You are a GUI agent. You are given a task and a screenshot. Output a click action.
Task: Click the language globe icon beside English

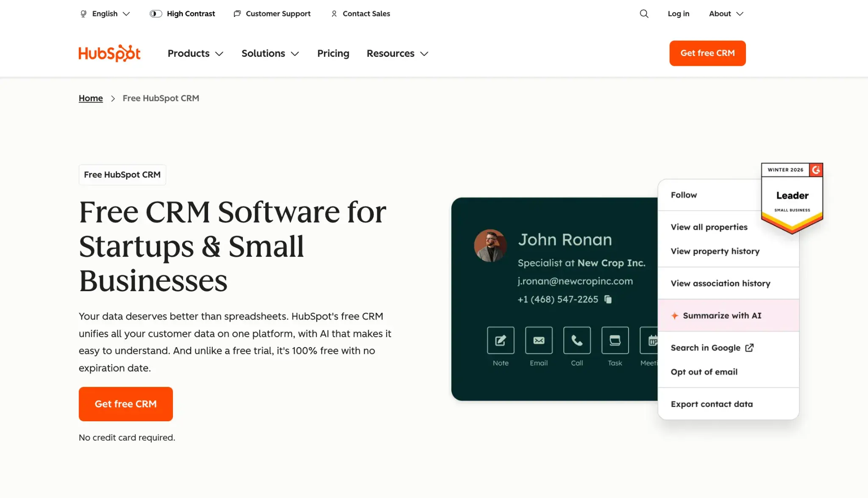click(83, 14)
